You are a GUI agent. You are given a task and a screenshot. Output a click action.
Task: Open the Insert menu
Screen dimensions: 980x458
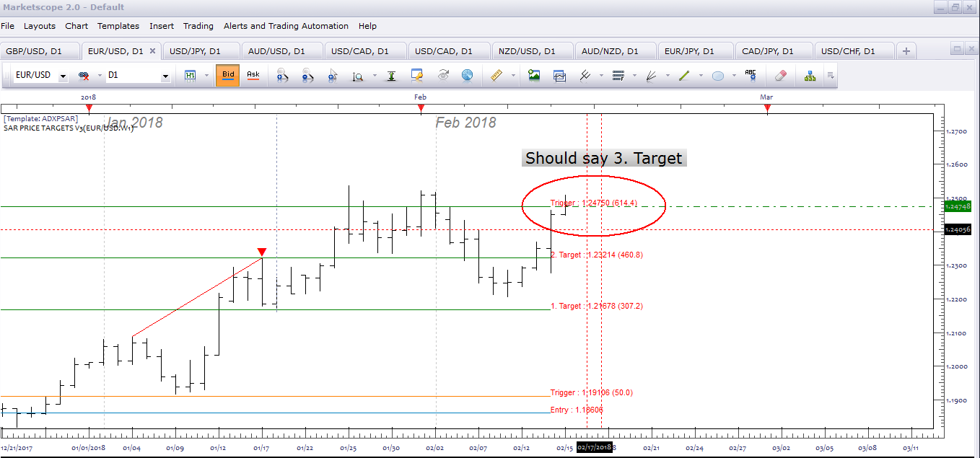click(x=162, y=26)
